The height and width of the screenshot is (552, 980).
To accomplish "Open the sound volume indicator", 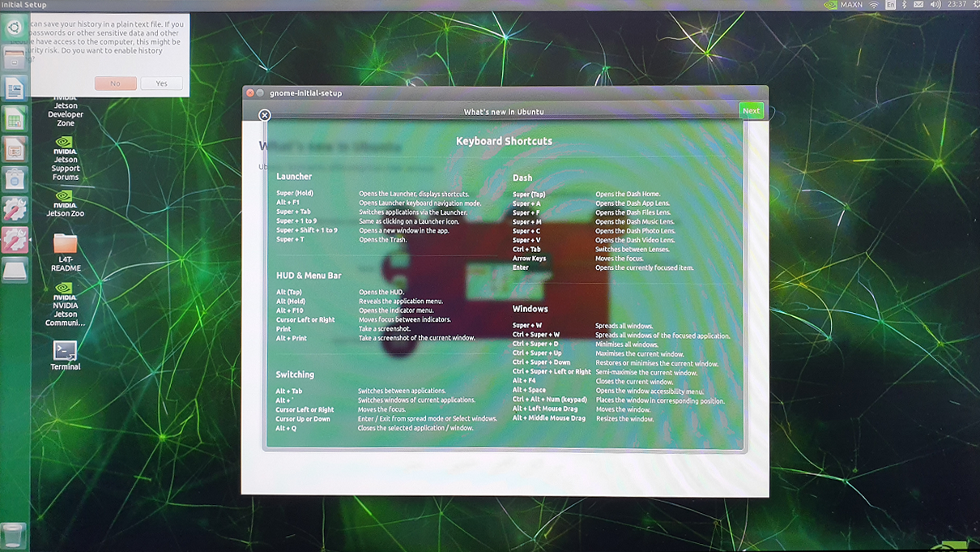I will coord(935,5).
